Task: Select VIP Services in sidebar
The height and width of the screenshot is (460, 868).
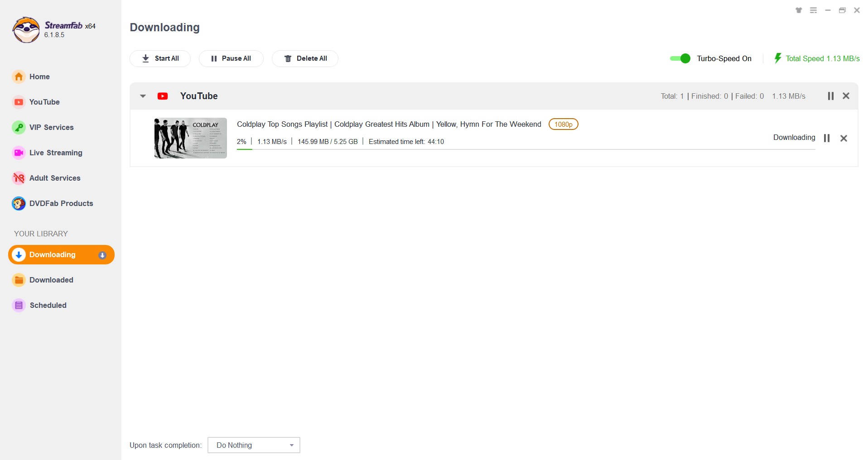Action: tap(51, 127)
